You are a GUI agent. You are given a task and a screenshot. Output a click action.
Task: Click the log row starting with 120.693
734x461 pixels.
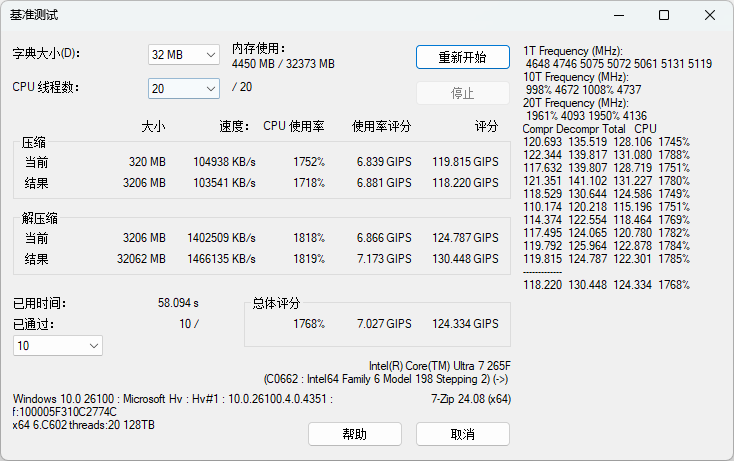pos(607,142)
